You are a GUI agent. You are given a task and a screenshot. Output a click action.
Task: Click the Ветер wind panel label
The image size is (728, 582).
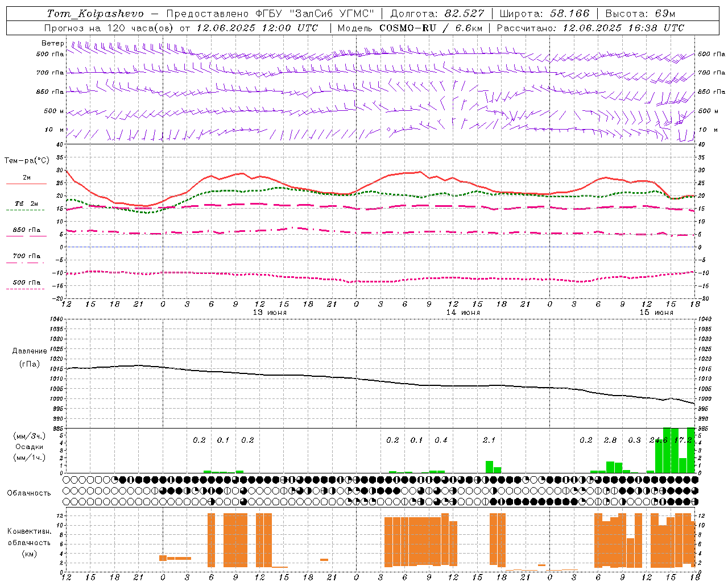53,43
